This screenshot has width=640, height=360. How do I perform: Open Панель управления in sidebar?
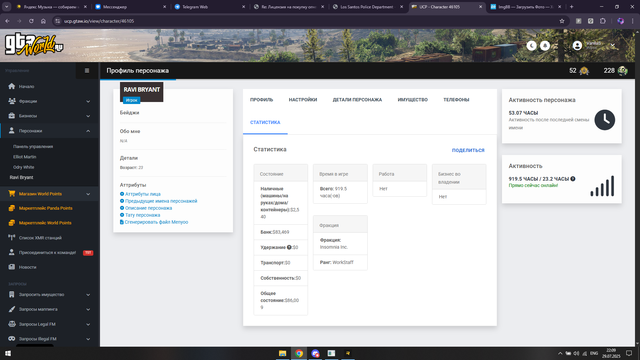pyautogui.click(x=33, y=147)
